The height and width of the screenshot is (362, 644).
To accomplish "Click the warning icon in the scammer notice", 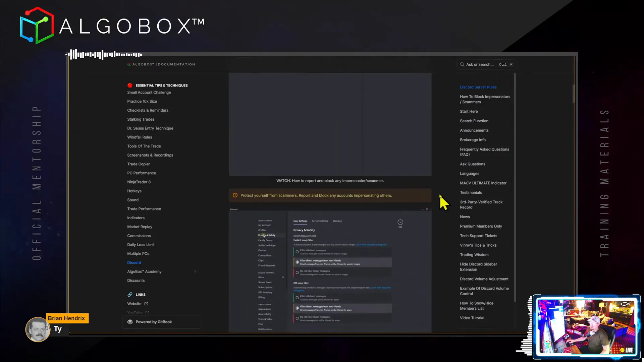I will pos(235,195).
